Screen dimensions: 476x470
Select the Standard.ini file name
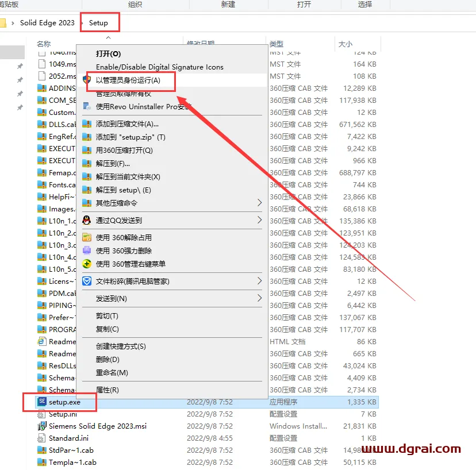tap(68, 438)
